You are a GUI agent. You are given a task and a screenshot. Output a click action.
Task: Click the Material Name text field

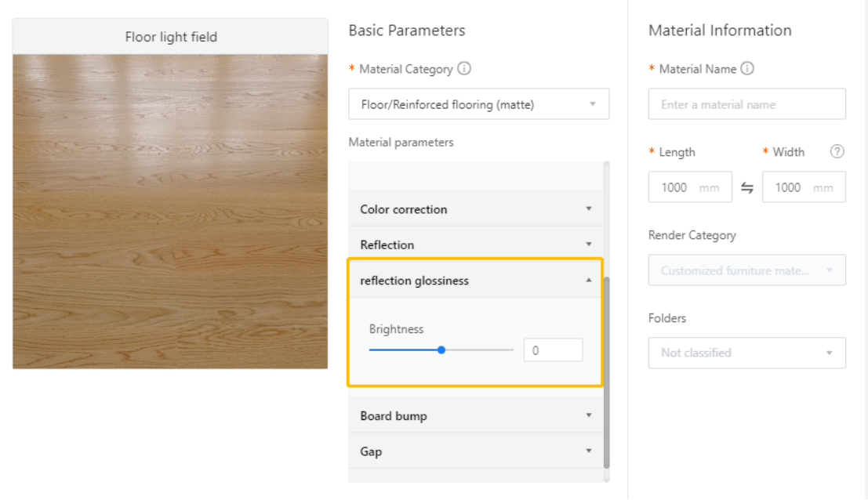[746, 104]
